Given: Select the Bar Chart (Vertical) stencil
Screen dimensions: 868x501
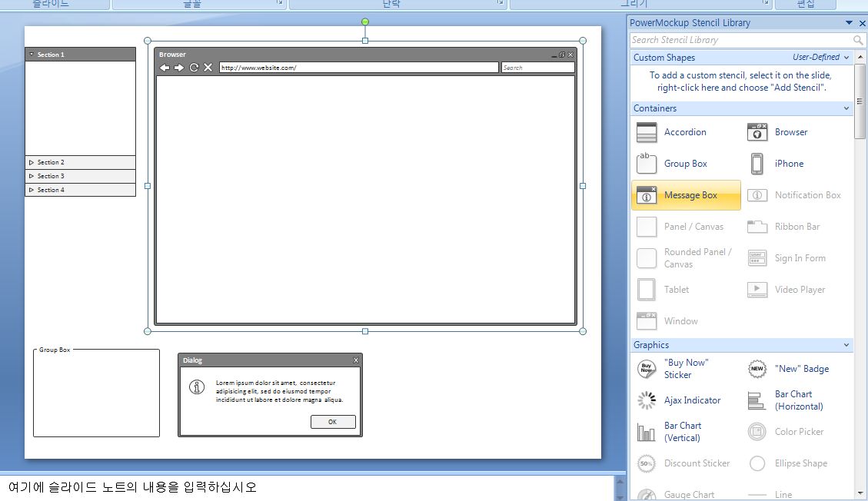Looking at the screenshot, I should coord(647,432).
